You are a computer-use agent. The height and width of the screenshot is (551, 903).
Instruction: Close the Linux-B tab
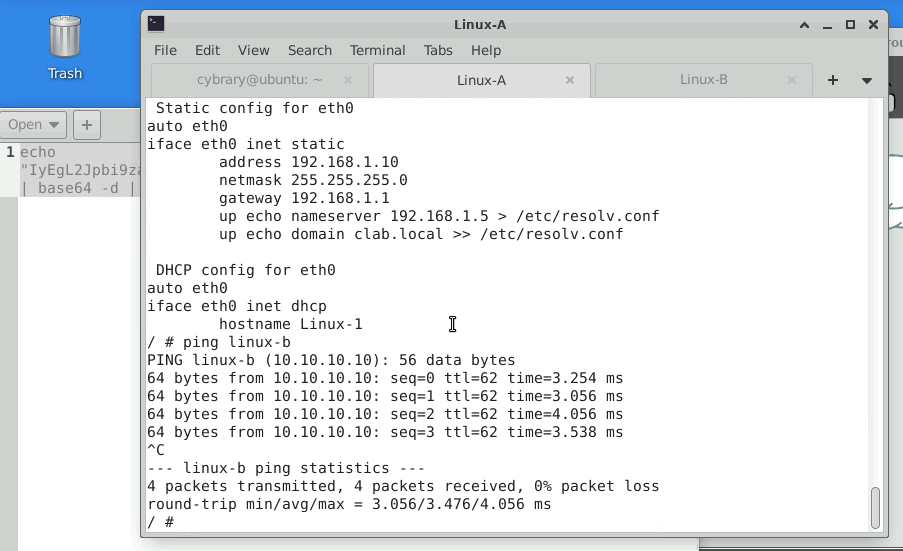792,80
